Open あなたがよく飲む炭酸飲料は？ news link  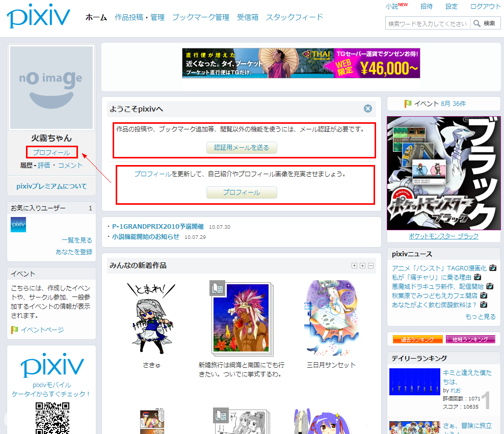[435, 305]
